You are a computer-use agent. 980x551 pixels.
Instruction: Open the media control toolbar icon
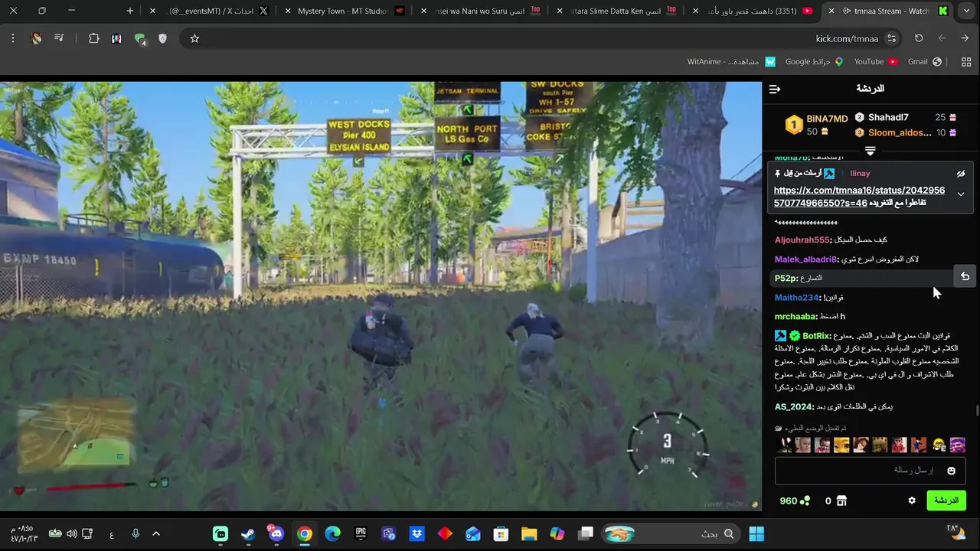59,38
